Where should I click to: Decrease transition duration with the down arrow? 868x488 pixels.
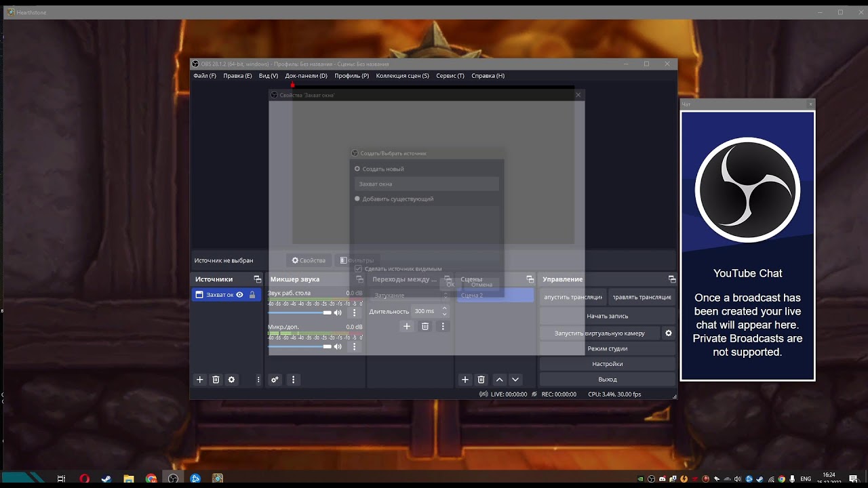[445, 314]
